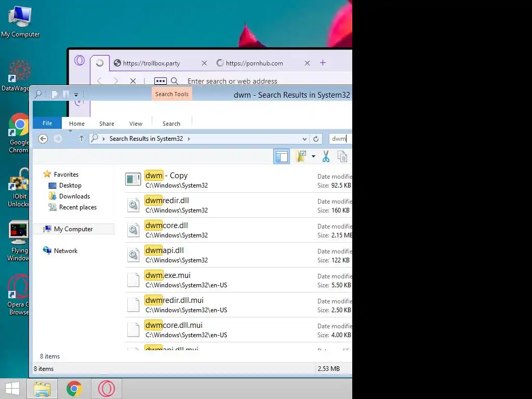Image resolution: width=532 pixels, height=399 pixels.
Task: Select dwmredir.dll result
Action: pos(238,205)
